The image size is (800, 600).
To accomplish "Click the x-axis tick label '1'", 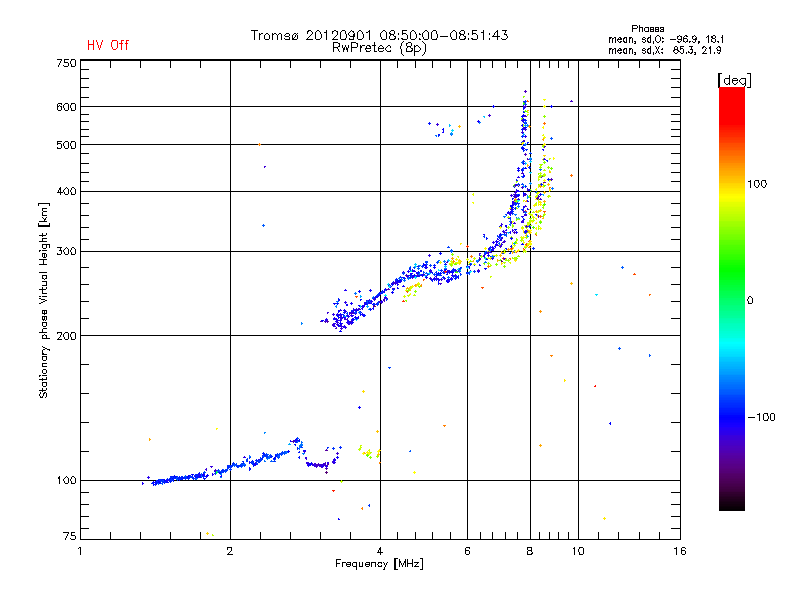I will (x=80, y=551).
